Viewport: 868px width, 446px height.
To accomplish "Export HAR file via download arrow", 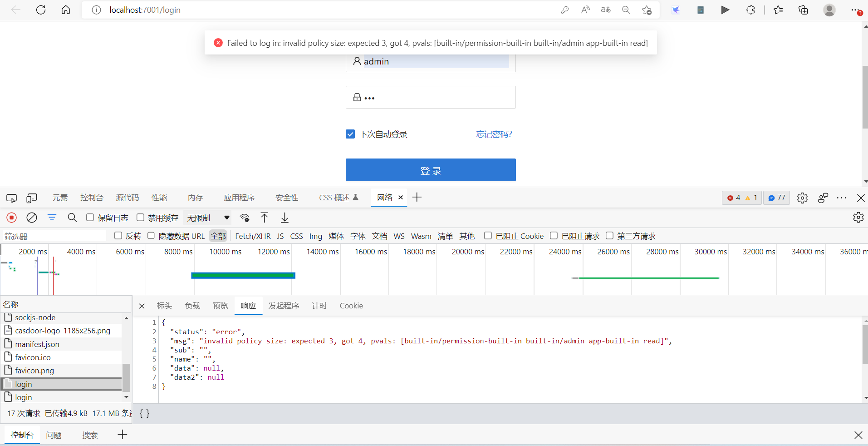I will tap(284, 218).
